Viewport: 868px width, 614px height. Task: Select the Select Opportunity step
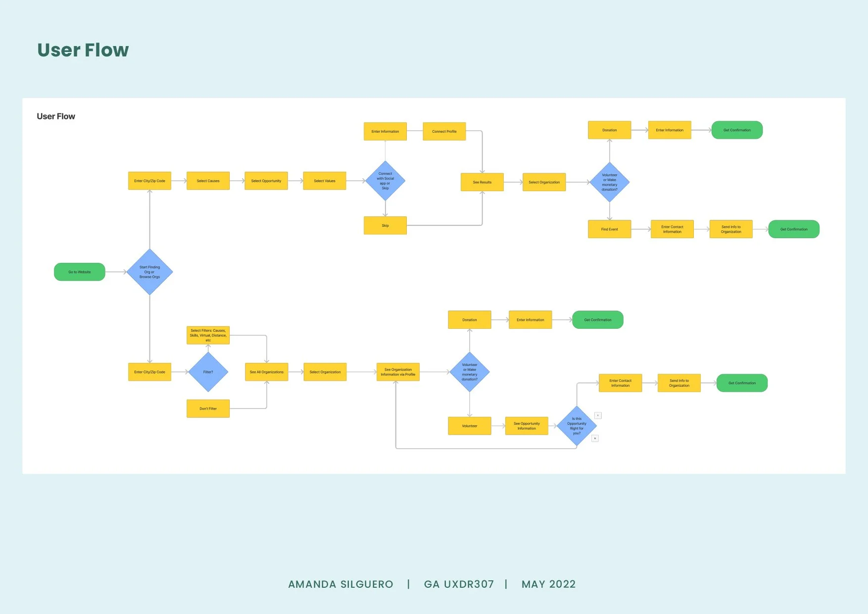(x=266, y=181)
